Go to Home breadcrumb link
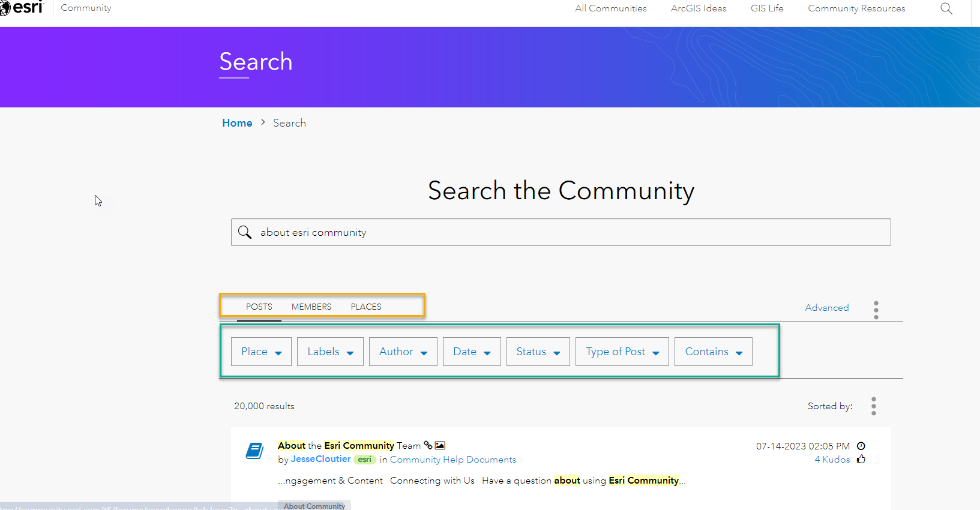The width and height of the screenshot is (980, 510). [x=237, y=123]
